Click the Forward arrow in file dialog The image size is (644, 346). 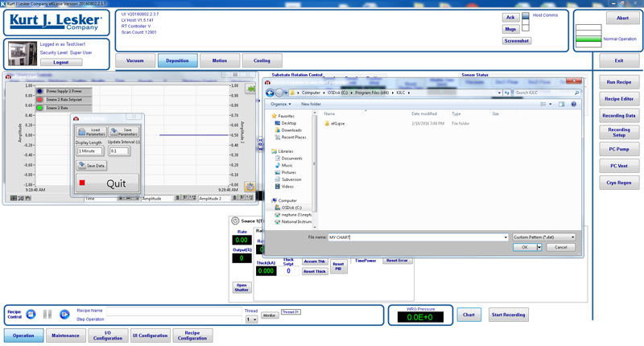point(279,93)
